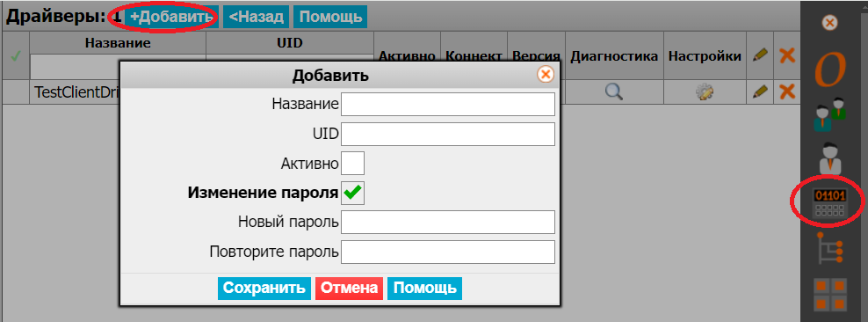Image resolution: width=868 pixels, height=322 pixels.
Task: Delete TestClientDriver row with orange X
Action: (x=786, y=91)
